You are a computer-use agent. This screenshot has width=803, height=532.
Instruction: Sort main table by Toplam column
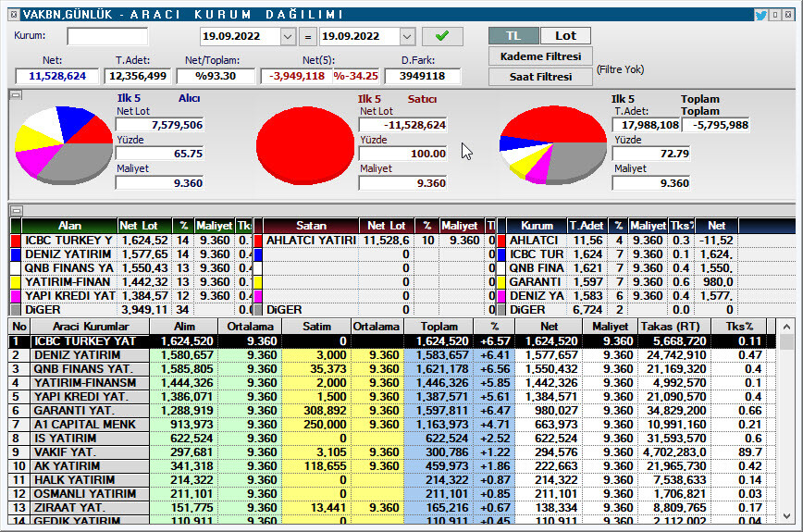[x=439, y=327]
